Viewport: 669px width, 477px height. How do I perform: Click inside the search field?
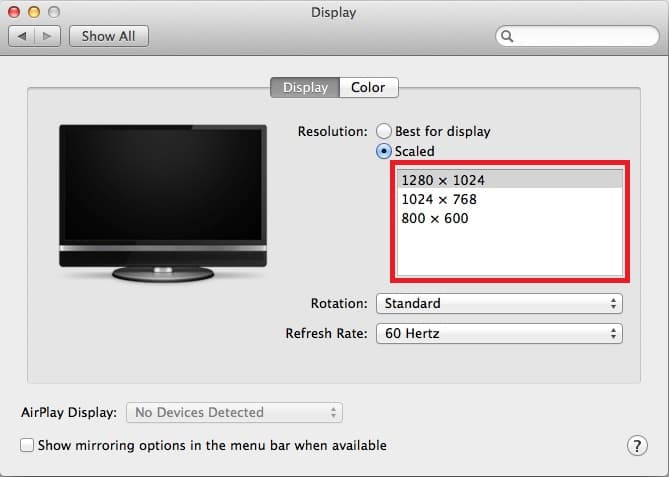(580, 36)
